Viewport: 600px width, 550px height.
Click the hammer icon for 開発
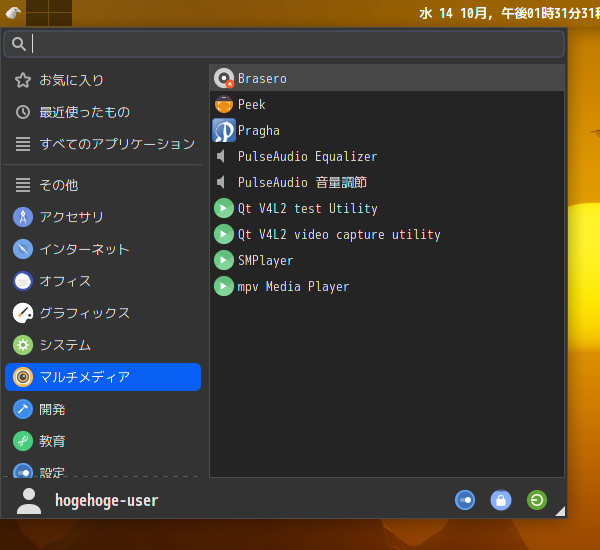[x=23, y=409]
